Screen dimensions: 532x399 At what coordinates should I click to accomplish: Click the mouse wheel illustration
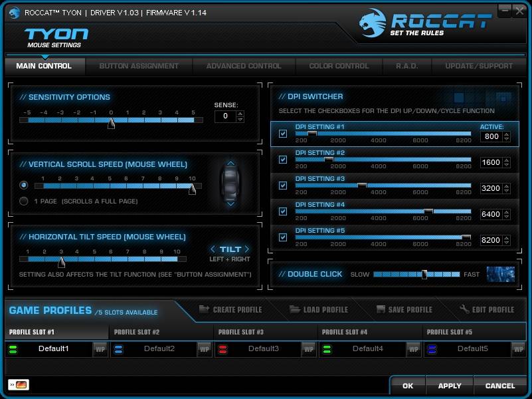tap(230, 184)
